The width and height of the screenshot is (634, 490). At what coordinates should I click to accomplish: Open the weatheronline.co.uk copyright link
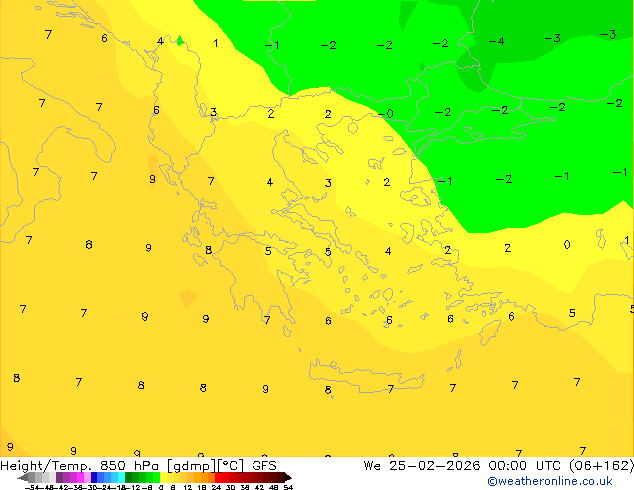click(549, 481)
